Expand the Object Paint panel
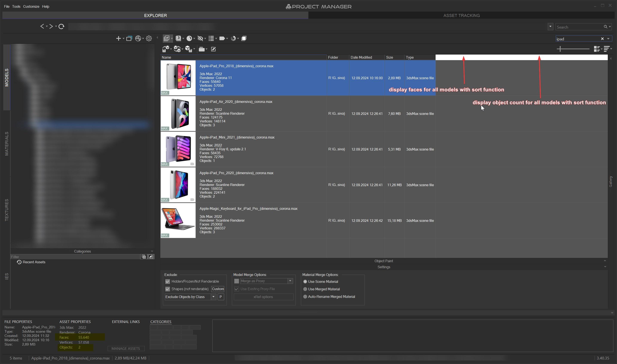 [x=605, y=260]
